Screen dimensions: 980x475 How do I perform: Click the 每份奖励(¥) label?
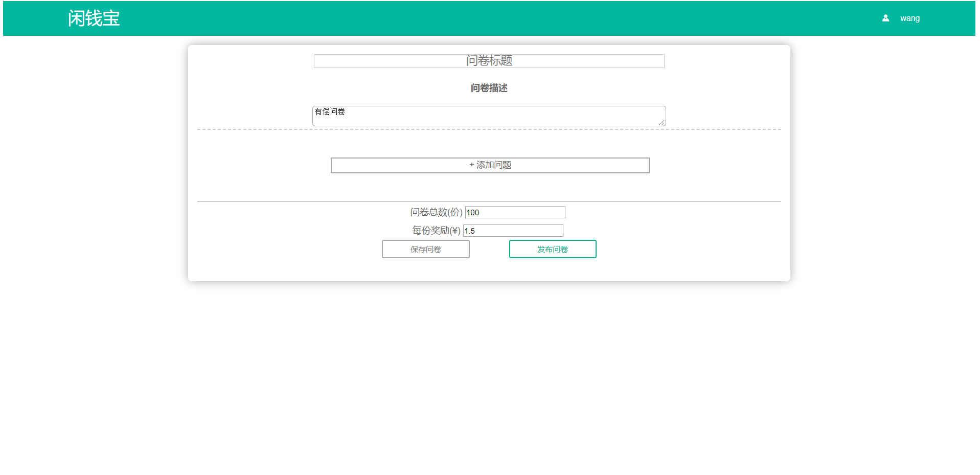pos(436,231)
